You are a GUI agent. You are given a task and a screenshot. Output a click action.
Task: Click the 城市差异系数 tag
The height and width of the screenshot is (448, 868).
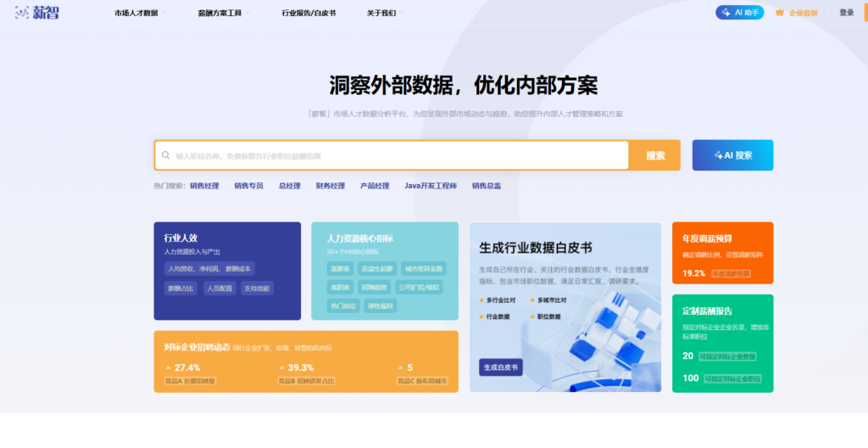[424, 269]
